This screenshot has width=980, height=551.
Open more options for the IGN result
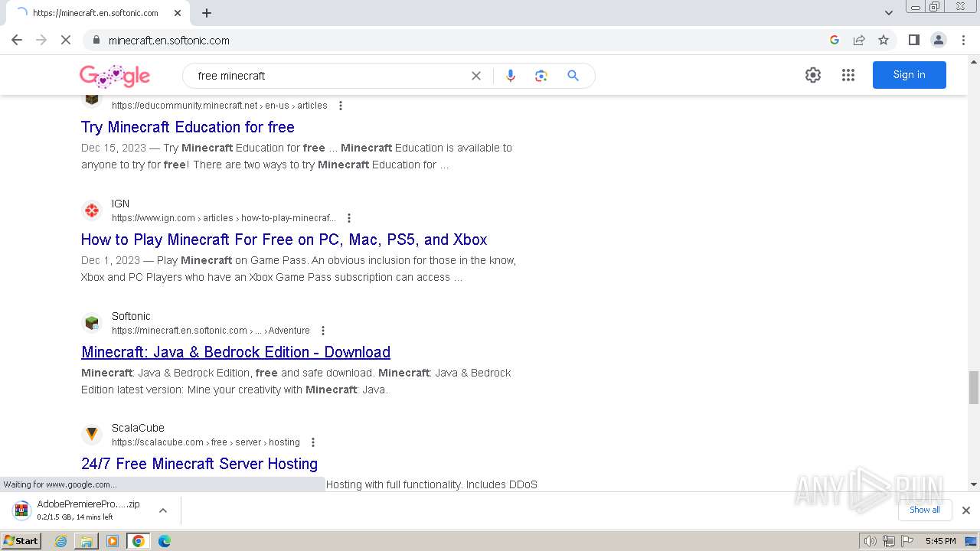[x=349, y=218]
